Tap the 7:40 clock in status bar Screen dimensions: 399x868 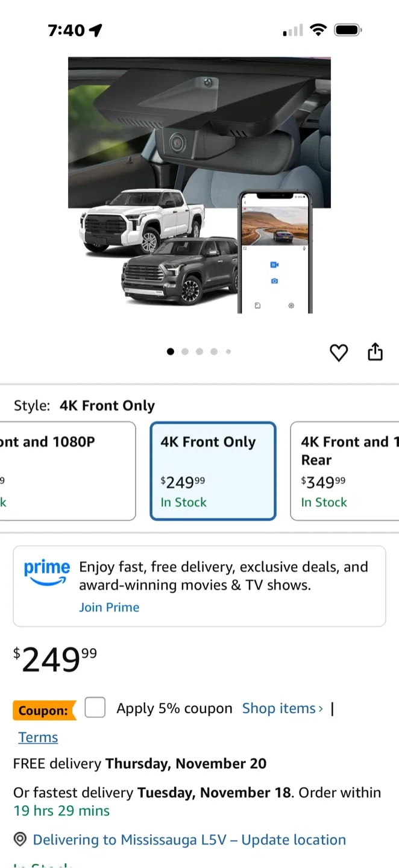[x=64, y=30]
